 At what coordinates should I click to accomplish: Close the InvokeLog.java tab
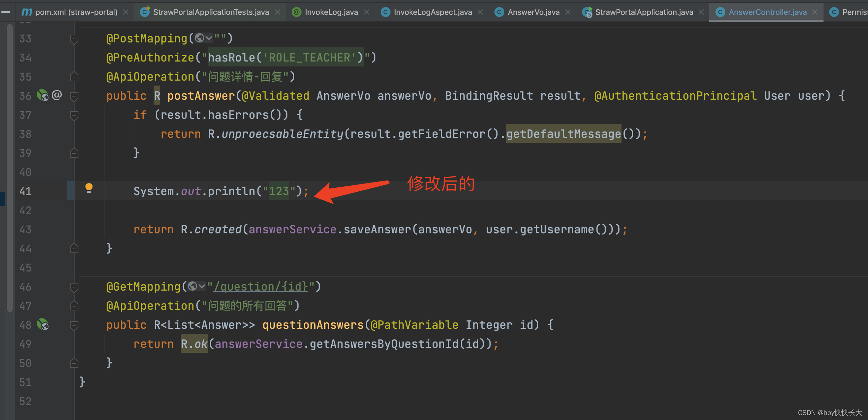[x=367, y=12]
